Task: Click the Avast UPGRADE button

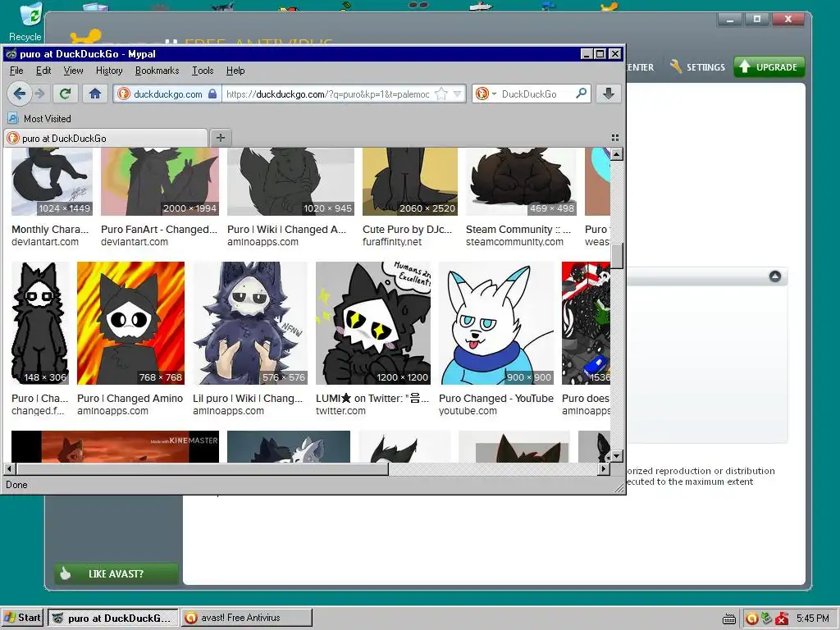Action: 769,67
